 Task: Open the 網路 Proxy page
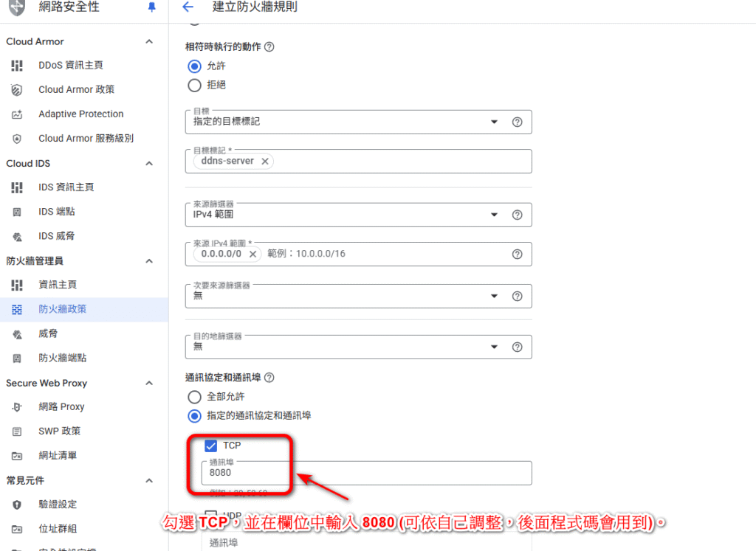tap(61, 407)
